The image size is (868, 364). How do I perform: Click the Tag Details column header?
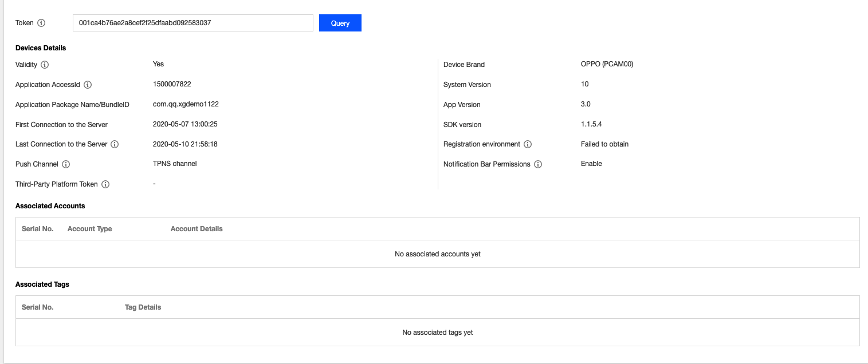[x=143, y=307]
